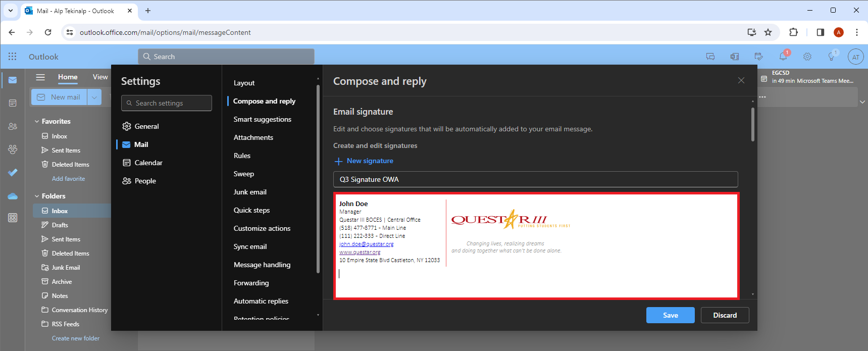Open the Immersive translate icon in header
Image resolution: width=868 pixels, height=351 pixels.
click(735, 57)
